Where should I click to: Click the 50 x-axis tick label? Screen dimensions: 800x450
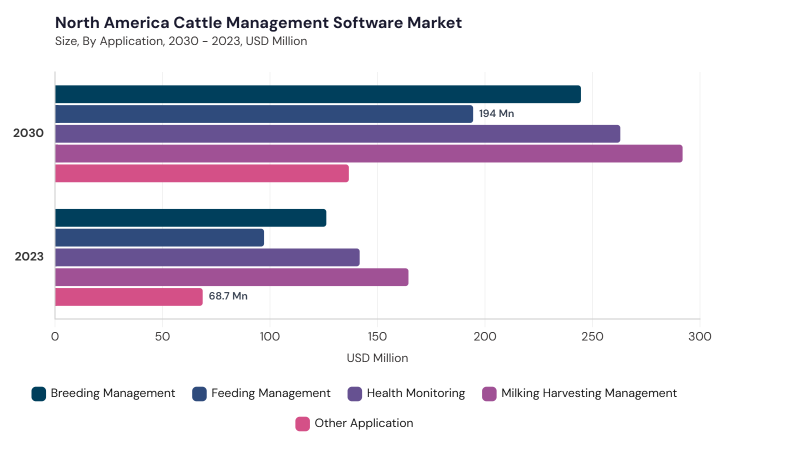pyautogui.click(x=162, y=337)
